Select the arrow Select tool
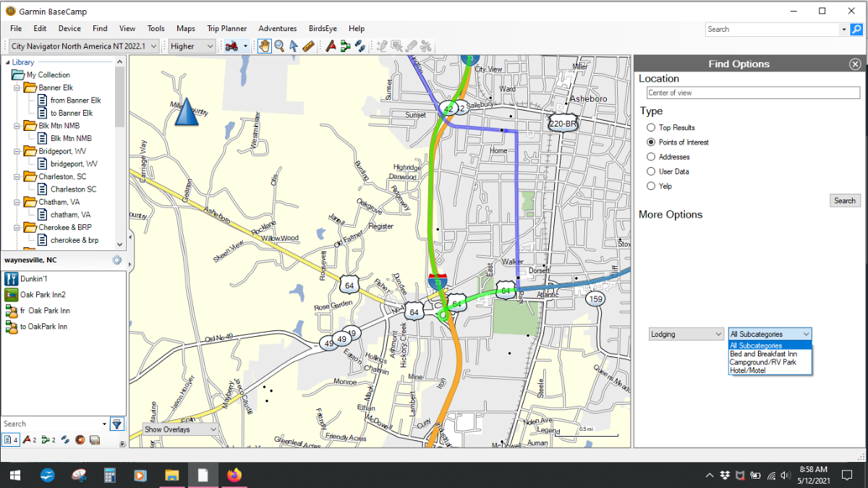 [294, 46]
